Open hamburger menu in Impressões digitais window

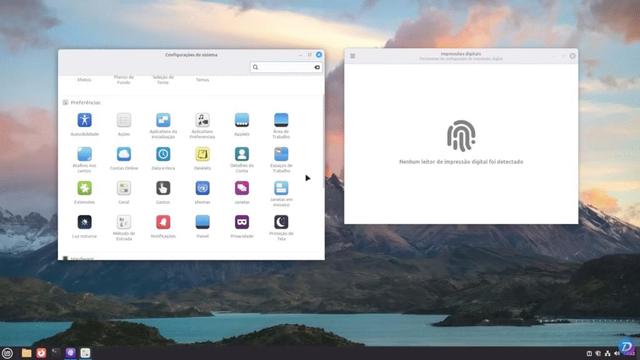pos(353,56)
